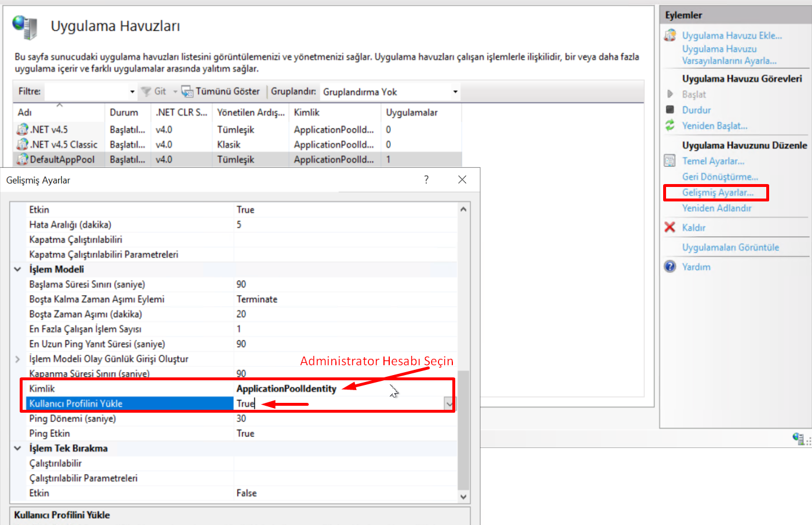Click the Filtre input field
Screen dimensions: 812x525
tap(87, 91)
